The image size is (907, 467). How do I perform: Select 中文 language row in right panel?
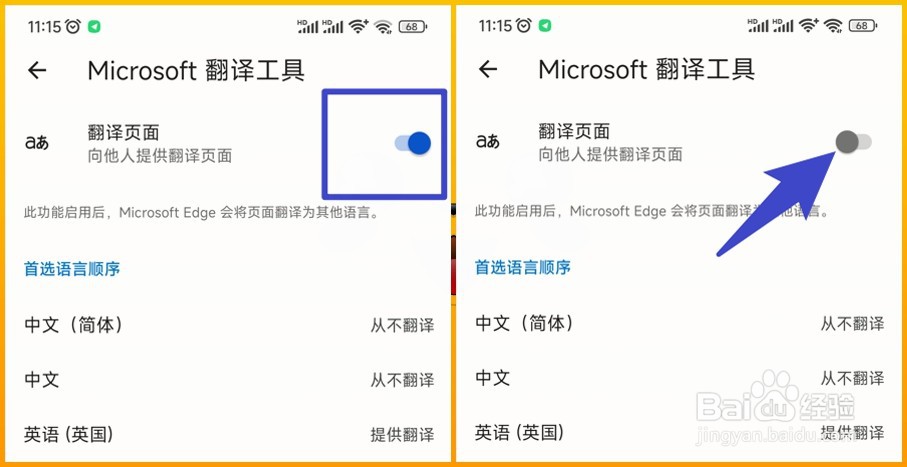(680, 378)
